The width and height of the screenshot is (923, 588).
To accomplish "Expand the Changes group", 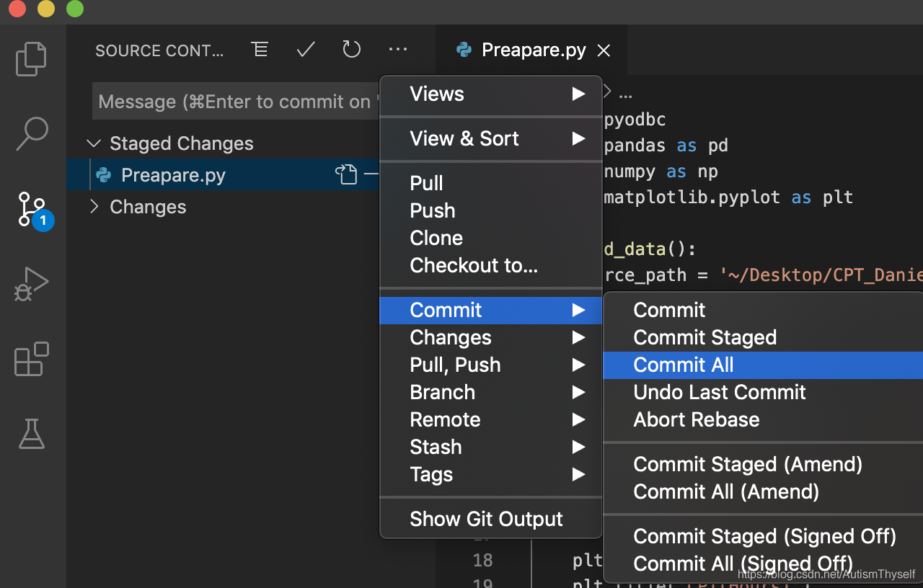I will tap(93, 207).
